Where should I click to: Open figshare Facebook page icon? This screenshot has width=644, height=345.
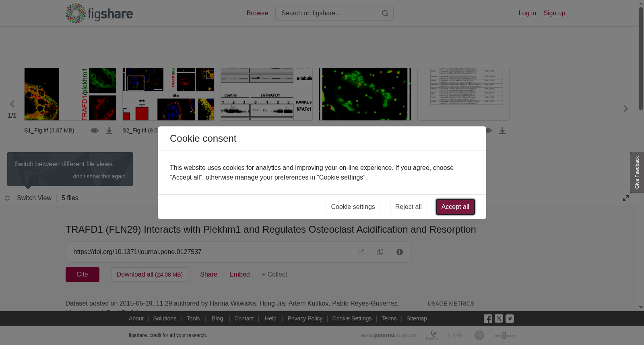point(488,319)
